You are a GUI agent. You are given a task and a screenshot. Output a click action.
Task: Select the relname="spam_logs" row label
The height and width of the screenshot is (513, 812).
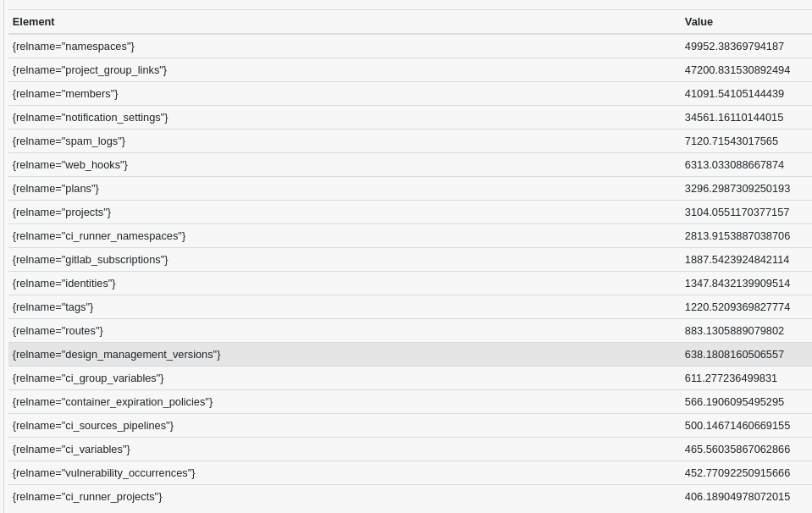pyautogui.click(x=69, y=141)
